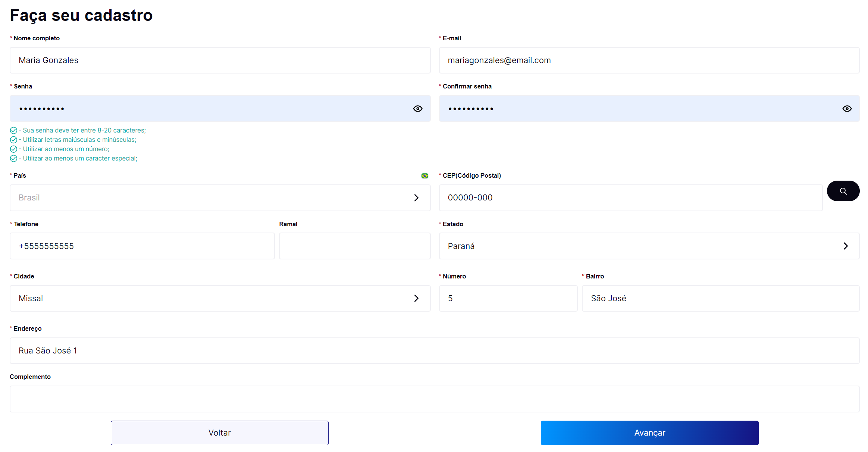Click the 'um número' check icon

(x=13, y=149)
